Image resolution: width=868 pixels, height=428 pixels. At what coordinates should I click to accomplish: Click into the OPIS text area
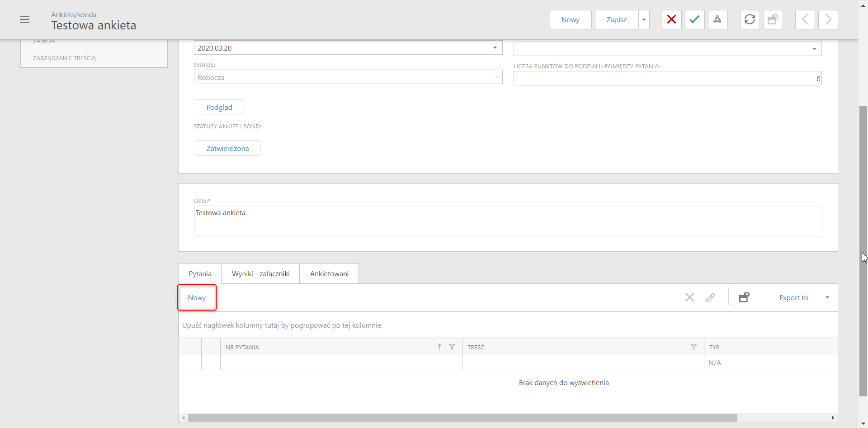508,221
